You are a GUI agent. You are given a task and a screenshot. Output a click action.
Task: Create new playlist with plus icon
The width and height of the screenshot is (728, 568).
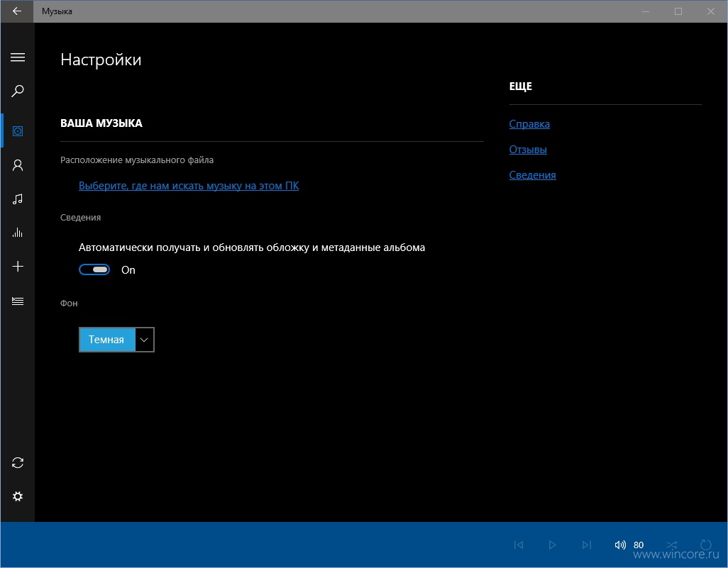(x=18, y=267)
